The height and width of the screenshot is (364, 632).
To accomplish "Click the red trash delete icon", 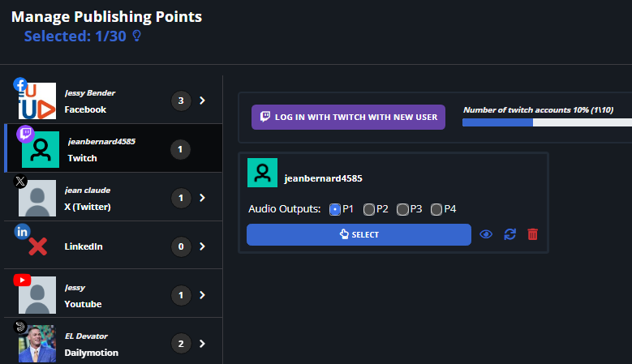I will (x=532, y=234).
